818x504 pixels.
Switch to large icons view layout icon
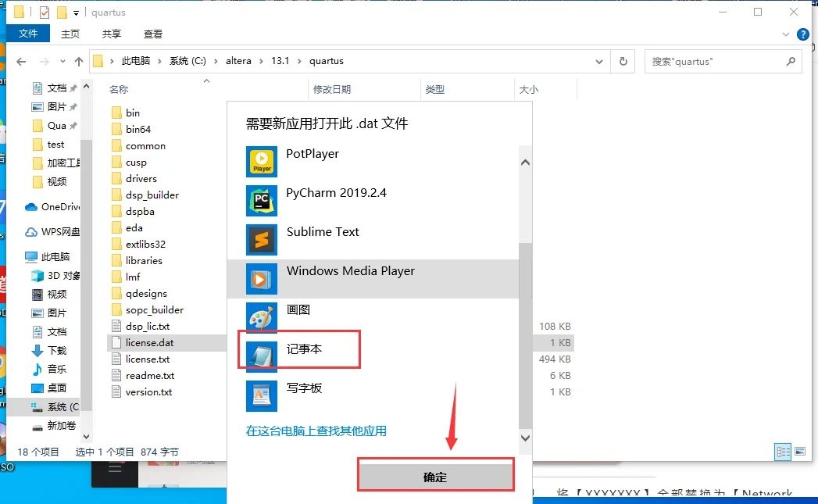[x=800, y=452]
